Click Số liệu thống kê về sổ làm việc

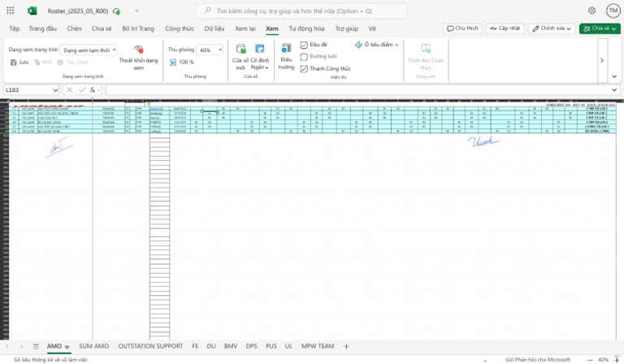[x=51, y=360]
